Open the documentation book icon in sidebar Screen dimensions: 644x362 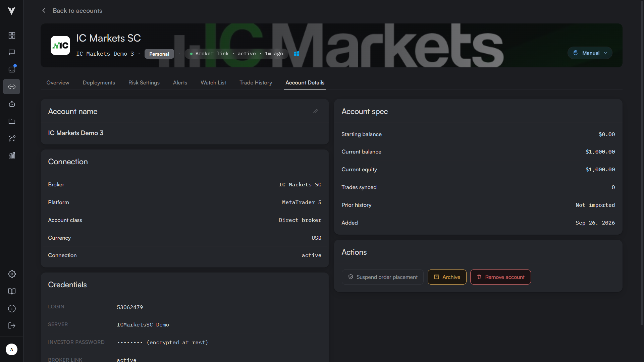pos(12,291)
